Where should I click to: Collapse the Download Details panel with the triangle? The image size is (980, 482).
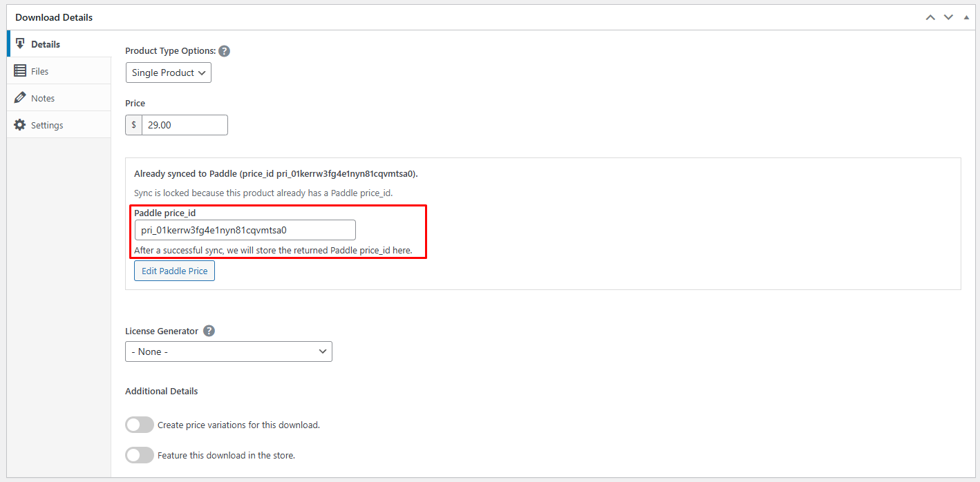pos(966,17)
